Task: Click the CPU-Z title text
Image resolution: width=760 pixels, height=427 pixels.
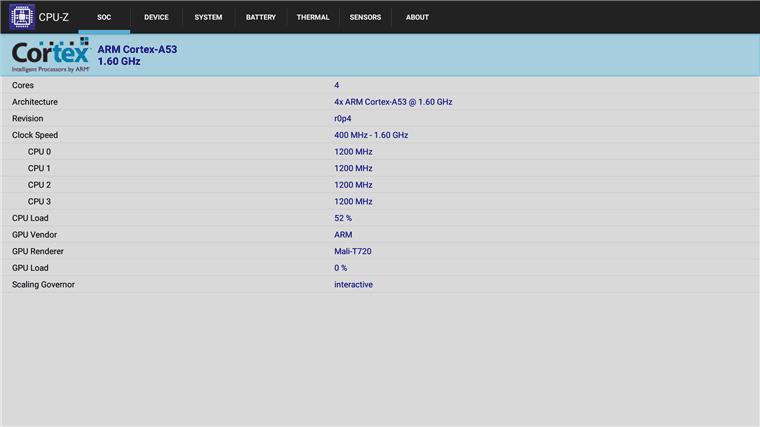Action: (53, 17)
